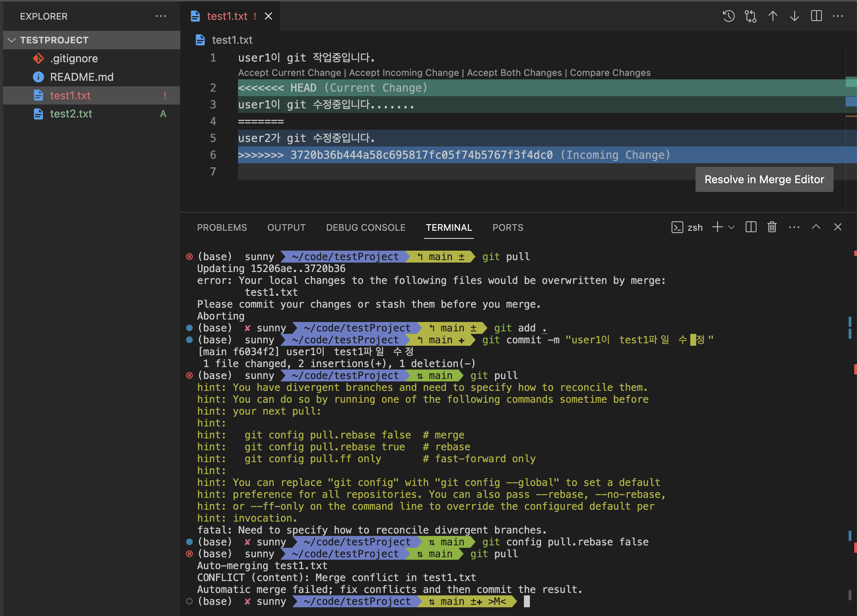Split the editor to the right
The width and height of the screenshot is (857, 616).
click(x=816, y=16)
